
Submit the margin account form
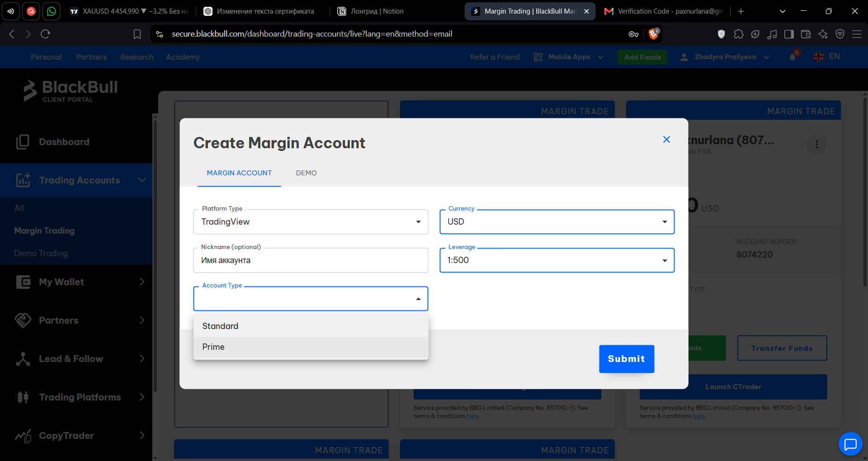click(627, 359)
